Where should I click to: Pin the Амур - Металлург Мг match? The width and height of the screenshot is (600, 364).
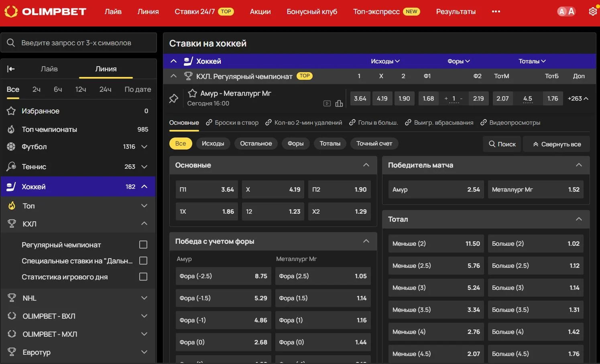coord(173,99)
